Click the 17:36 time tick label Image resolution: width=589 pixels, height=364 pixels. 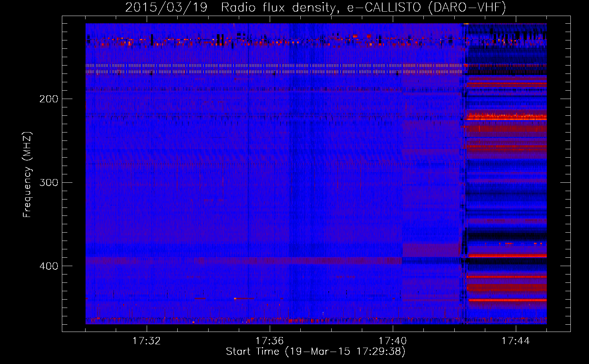pyautogui.click(x=269, y=341)
